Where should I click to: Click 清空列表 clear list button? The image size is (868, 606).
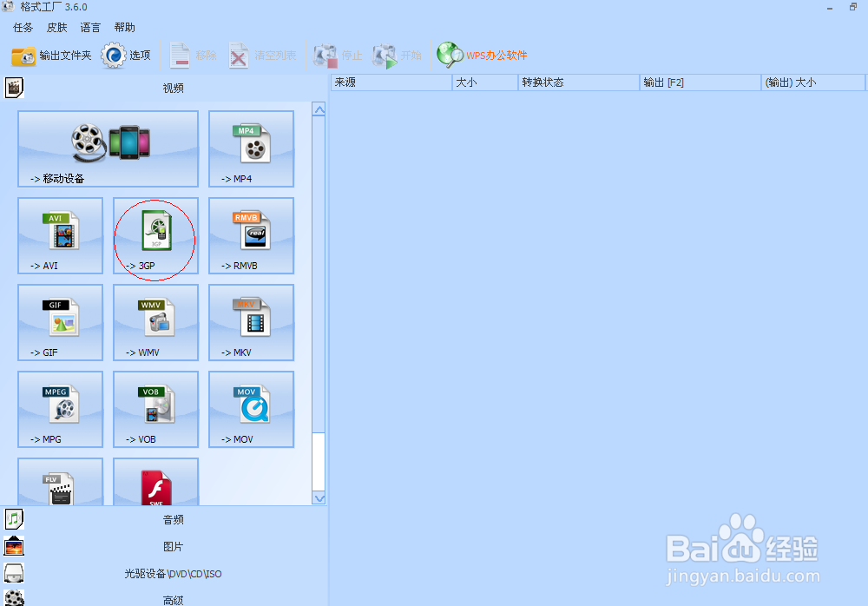pyautogui.click(x=262, y=56)
